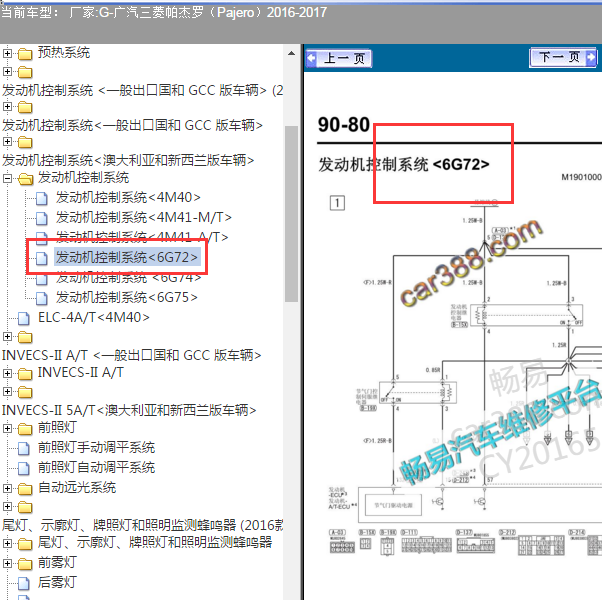Click page icon beside 发动机控制系统<4M41-M/T>
The width and height of the screenshot is (602, 600).
41,218
